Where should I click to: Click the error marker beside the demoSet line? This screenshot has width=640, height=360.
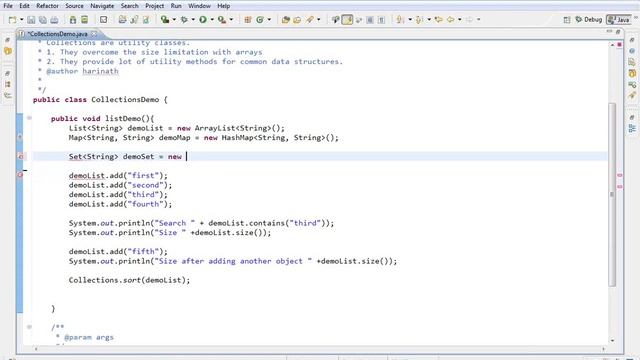(x=20, y=156)
